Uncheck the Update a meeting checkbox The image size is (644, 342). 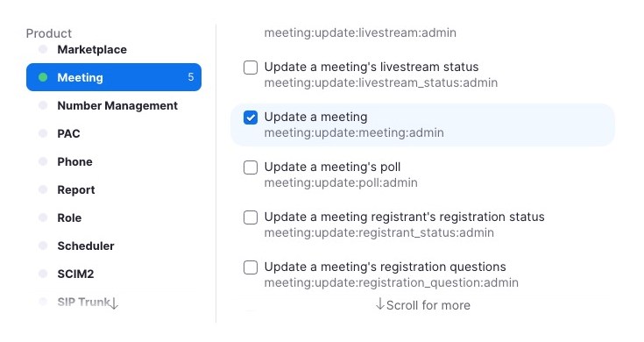pos(251,118)
